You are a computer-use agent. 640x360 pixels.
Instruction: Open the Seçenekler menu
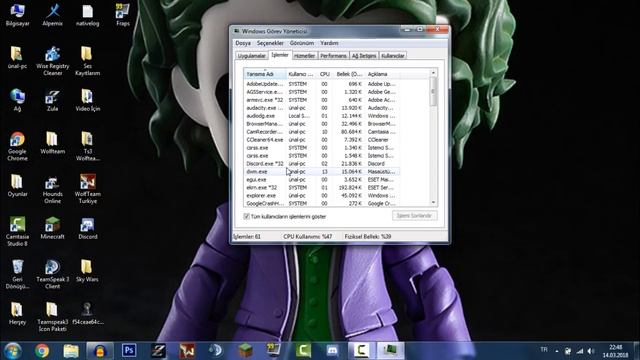click(x=270, y=43)
